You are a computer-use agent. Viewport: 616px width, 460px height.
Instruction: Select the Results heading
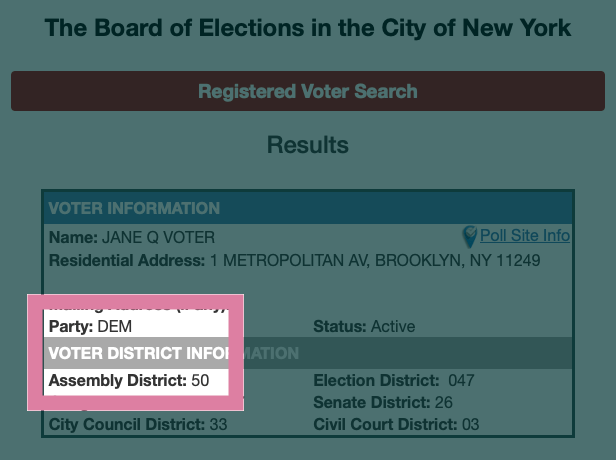[308, 145]
